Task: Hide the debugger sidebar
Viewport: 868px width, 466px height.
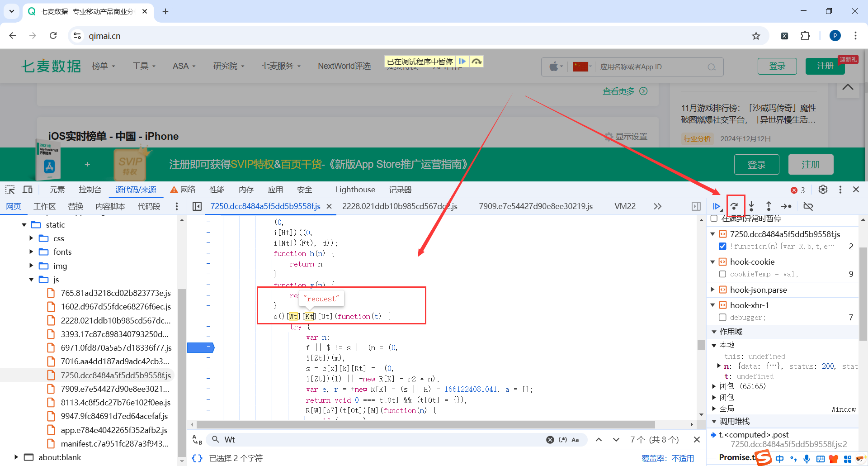Action: [x=696, y=206]
